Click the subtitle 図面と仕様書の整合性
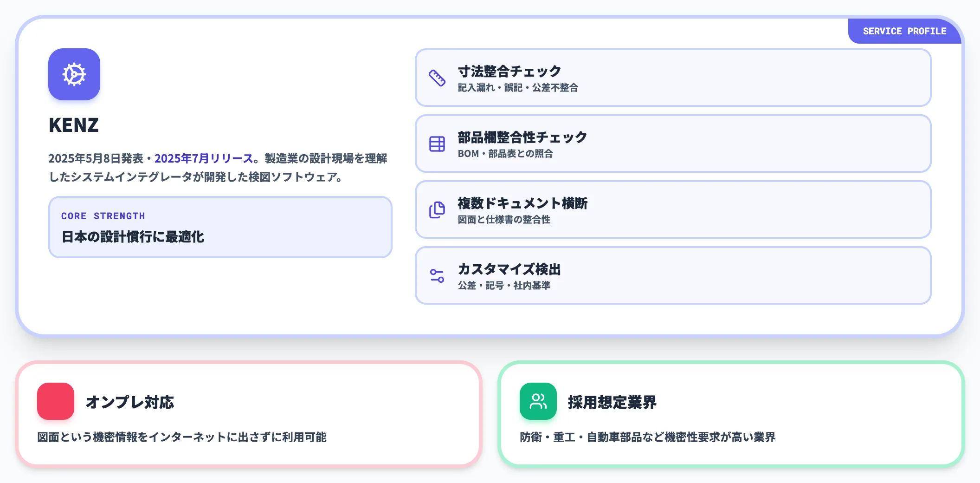 coord(504,220)
